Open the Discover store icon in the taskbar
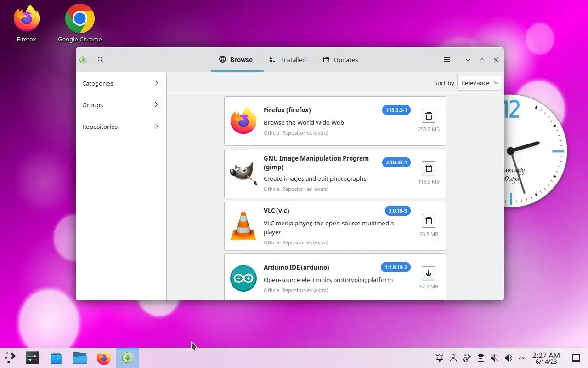 (x=56, y=358)
